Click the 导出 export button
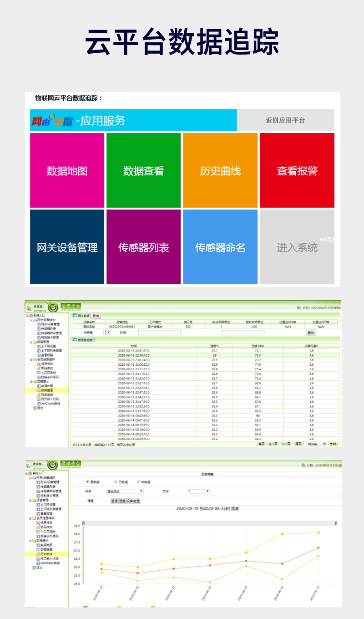This screenshot has height=619, width=364. [x=96, y=316]
